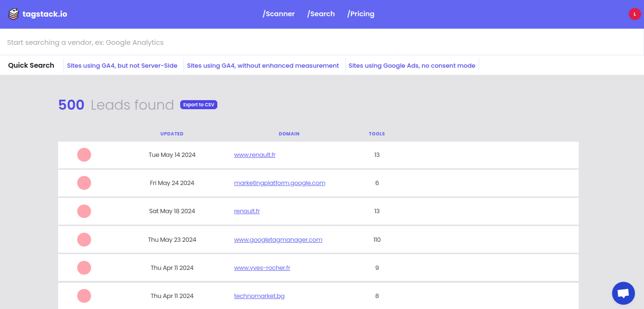Open the renault.fr domain link

(247, 211)
